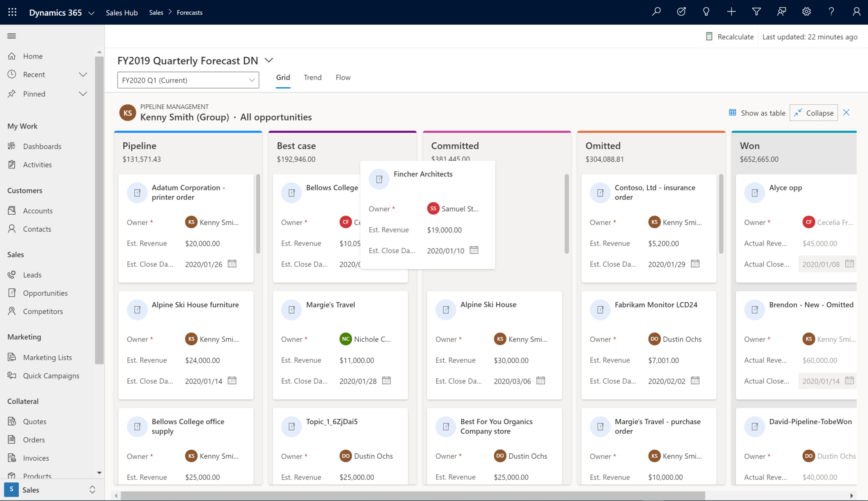Switch to the Trend tab
This screenshot has width=868, height=501.
(312, 77)
